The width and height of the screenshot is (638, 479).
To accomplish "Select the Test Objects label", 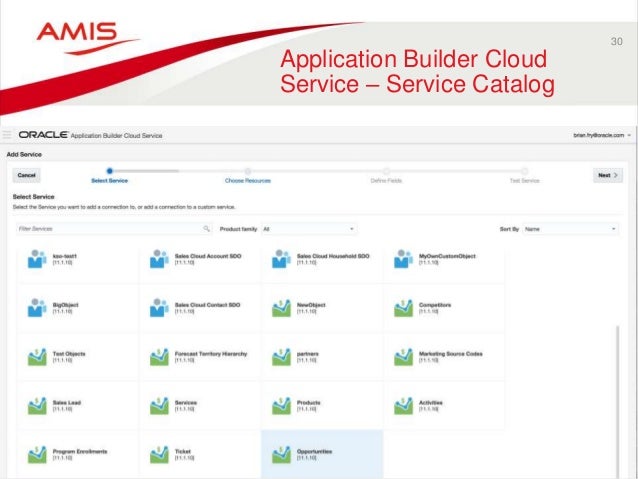I will click(69, 354).
